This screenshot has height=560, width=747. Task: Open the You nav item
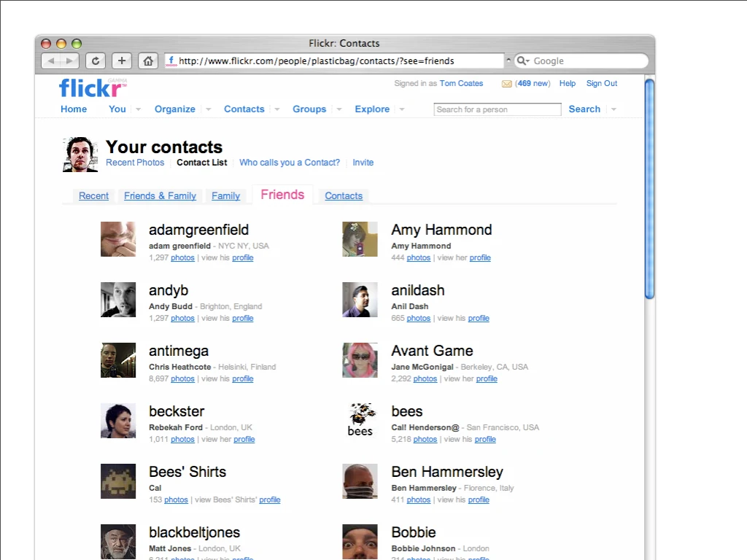[117, 109]
